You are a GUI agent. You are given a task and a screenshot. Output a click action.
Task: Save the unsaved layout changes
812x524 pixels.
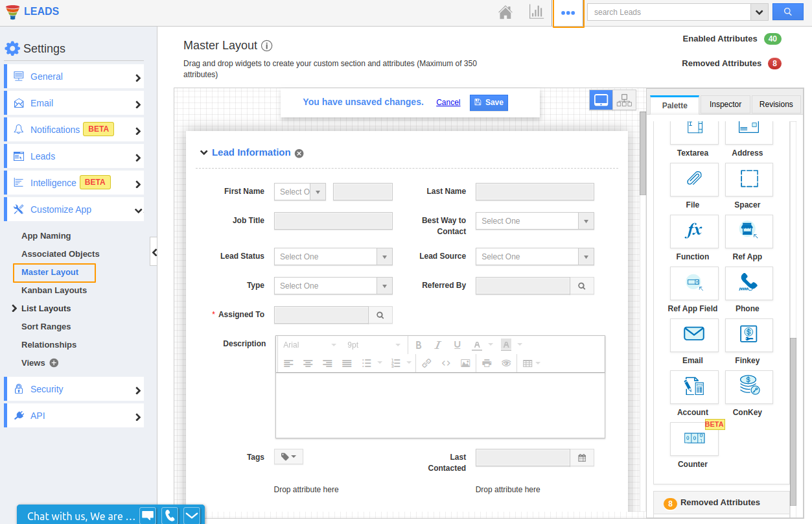pos(489,102)
